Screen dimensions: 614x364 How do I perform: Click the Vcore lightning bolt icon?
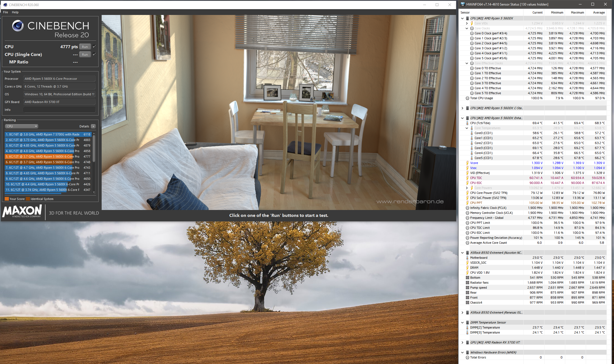click(x=467, y=163)
